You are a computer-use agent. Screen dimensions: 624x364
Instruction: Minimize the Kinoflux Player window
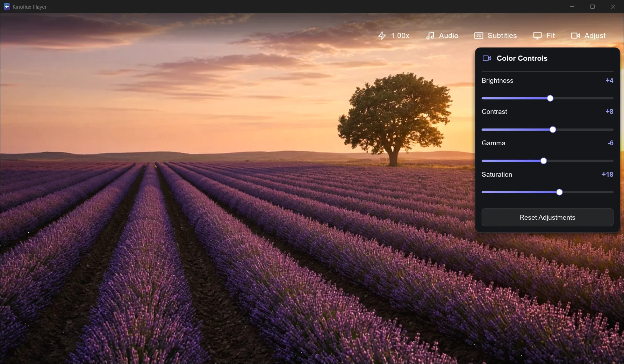tap(572, 7)
